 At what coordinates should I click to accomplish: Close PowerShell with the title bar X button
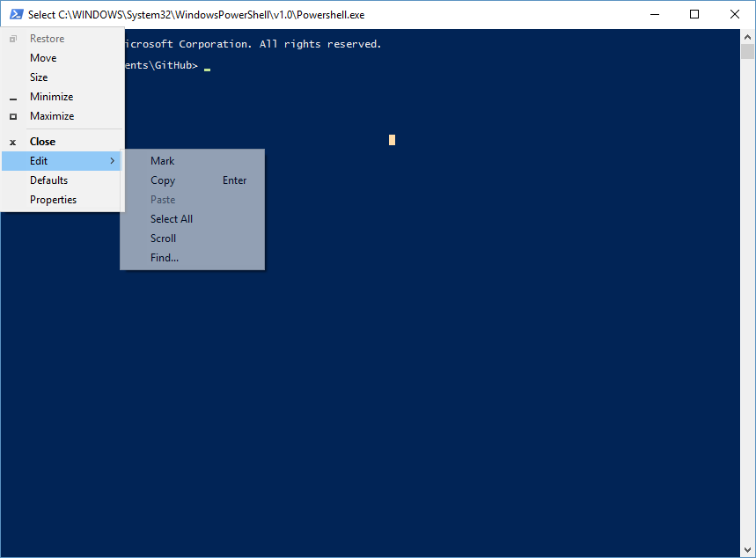pos(735,14)
